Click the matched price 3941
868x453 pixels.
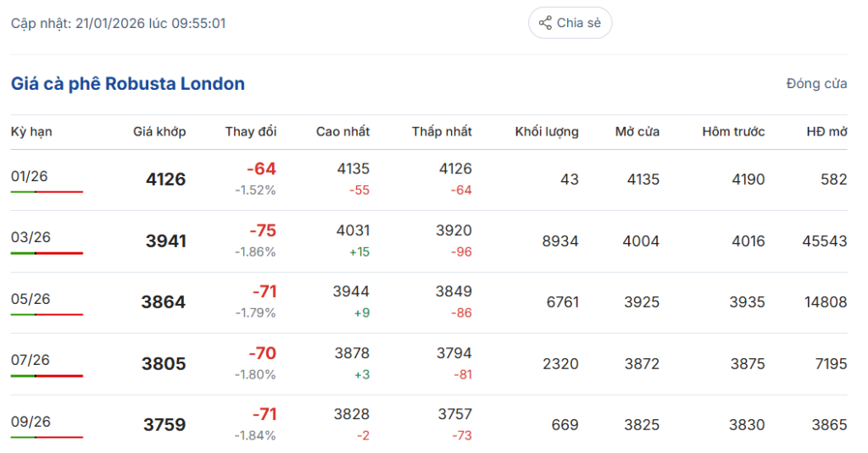click(165, 241)
